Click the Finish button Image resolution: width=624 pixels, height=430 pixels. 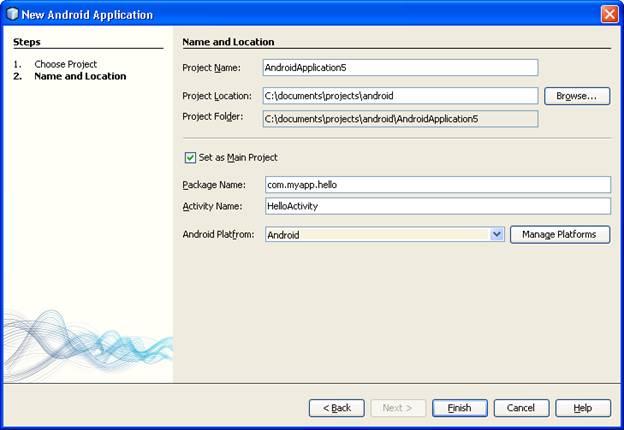(460, 408)
